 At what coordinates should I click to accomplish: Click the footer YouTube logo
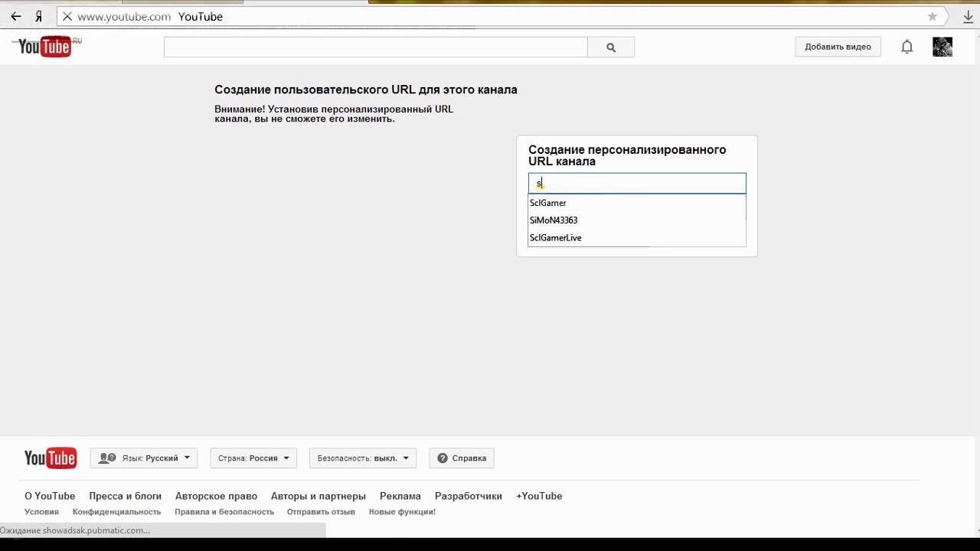pos(51,458)
